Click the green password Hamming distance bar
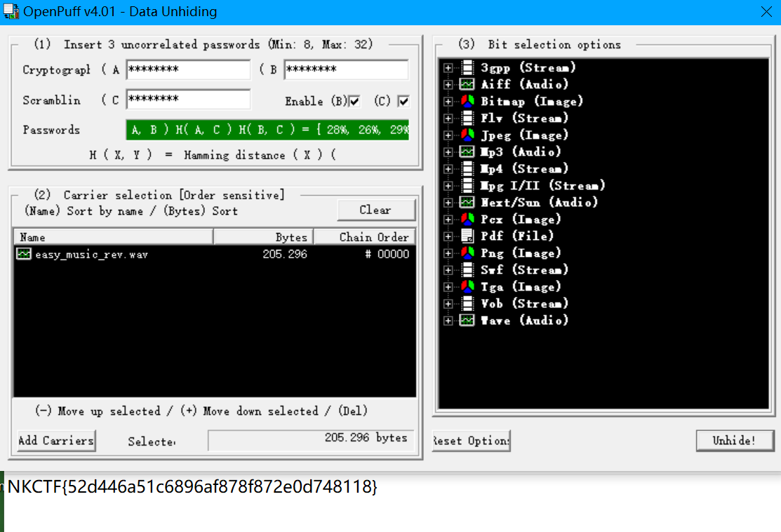 tap(267, 130)
